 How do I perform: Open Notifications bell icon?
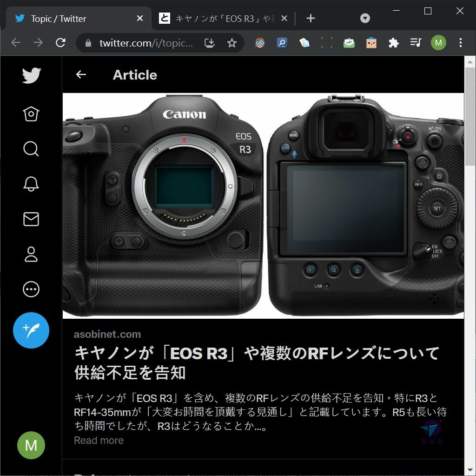[31, 184]
